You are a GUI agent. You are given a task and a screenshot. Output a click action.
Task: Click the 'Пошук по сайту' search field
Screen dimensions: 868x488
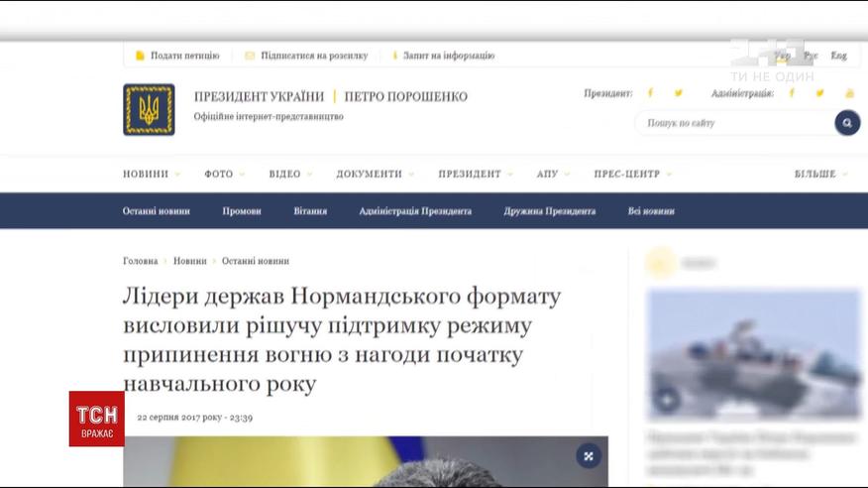coord(733,123)
